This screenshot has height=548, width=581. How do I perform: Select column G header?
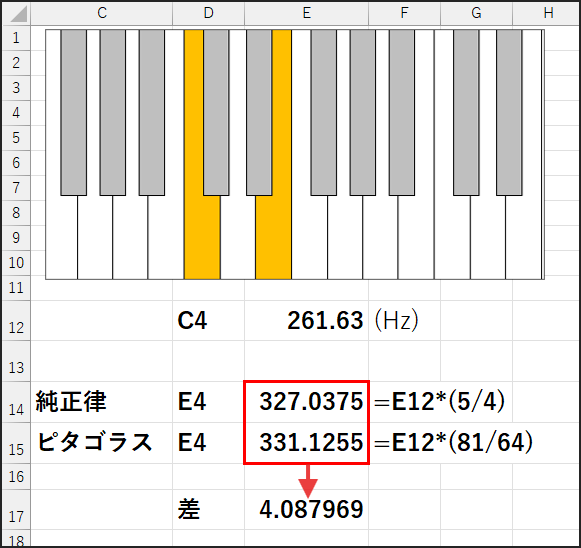click(476, 13)
